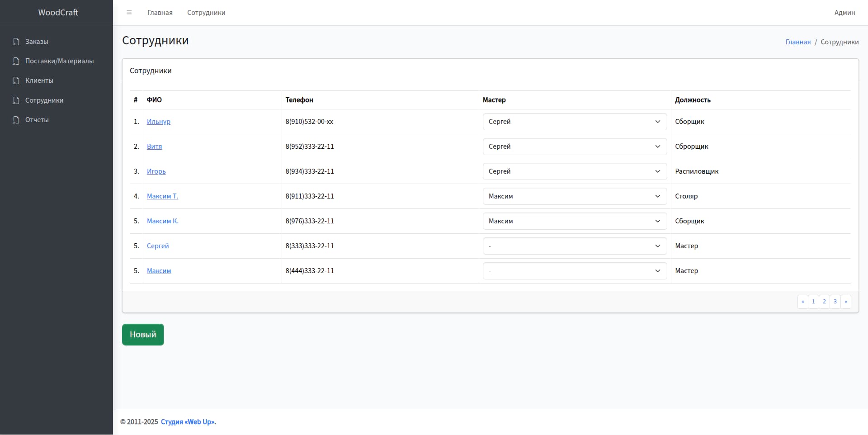Change master in Максим К. row dropdown
This screenshot has height=435, width=868.
tap(574, 221)
